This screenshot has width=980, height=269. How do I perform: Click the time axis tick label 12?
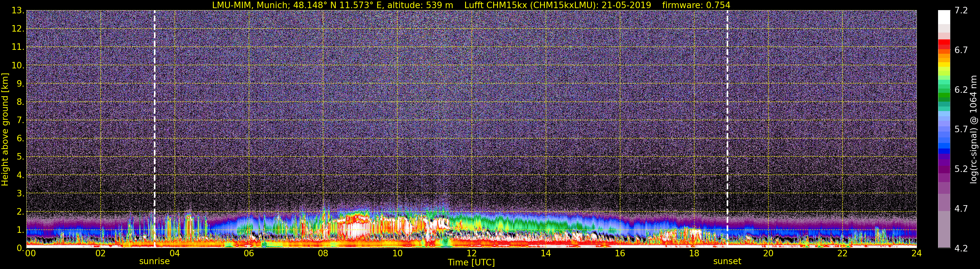[471, 253]
